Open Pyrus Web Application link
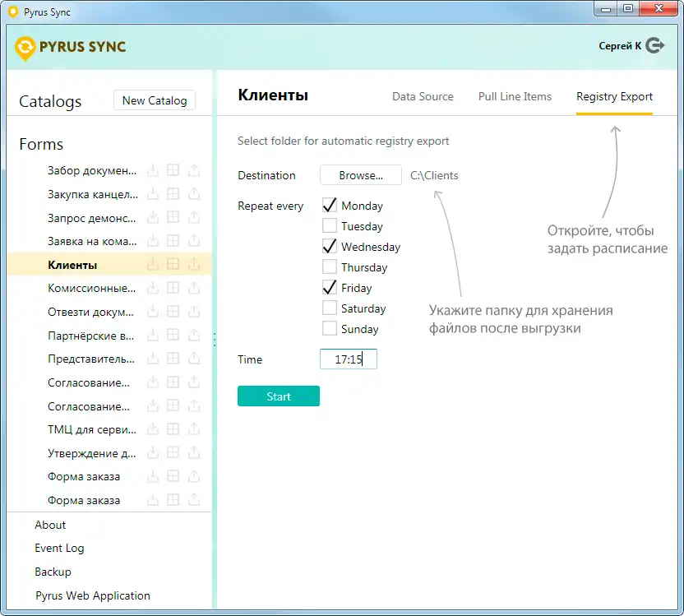This screenshot has width=684, height=616. [92, 596]
